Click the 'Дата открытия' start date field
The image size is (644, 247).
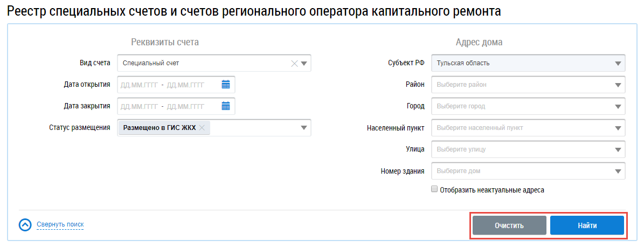(139, 85)
